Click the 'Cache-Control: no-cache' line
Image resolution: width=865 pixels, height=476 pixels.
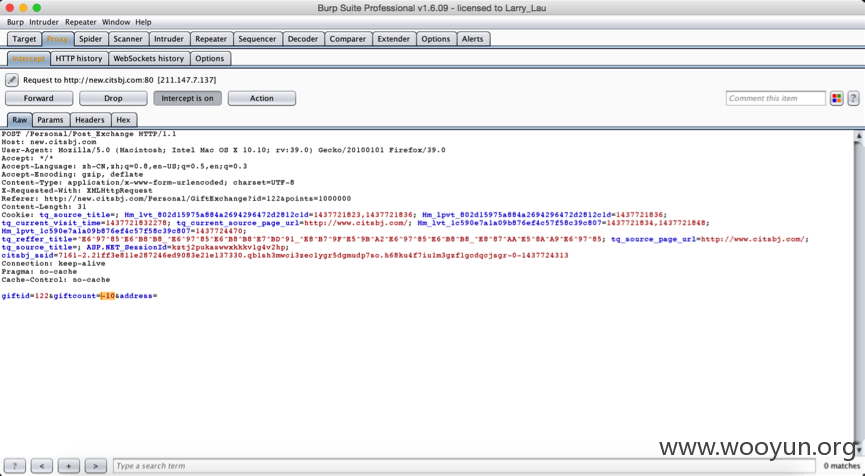pos(56,280)
